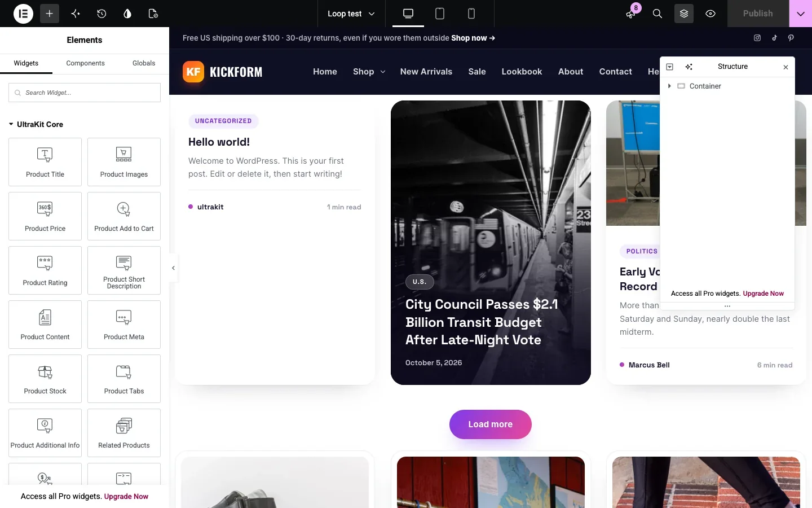The image size is (812, 508).
Task: Switch to the Widgets tab
Action: coord(26,63)
